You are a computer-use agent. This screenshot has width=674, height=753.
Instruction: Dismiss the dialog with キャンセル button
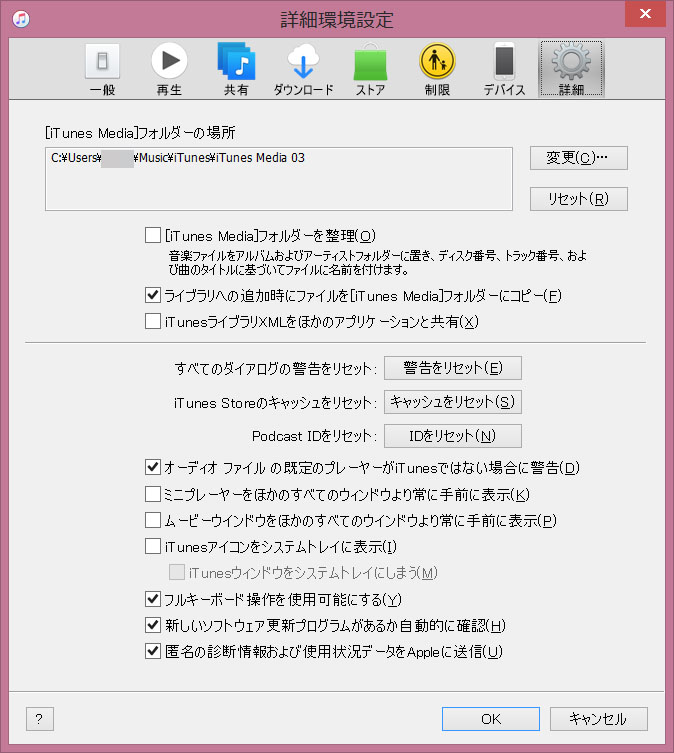598,718
